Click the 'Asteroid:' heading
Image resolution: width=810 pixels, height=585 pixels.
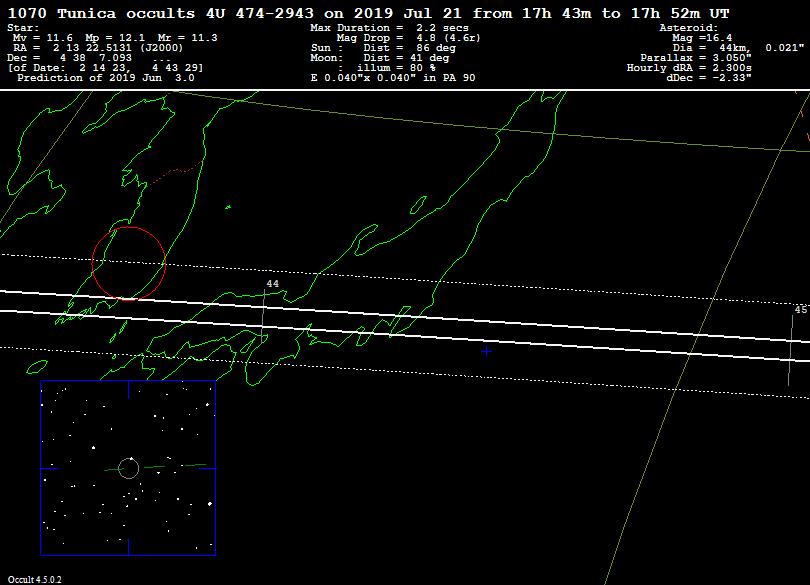click(689, 28)
